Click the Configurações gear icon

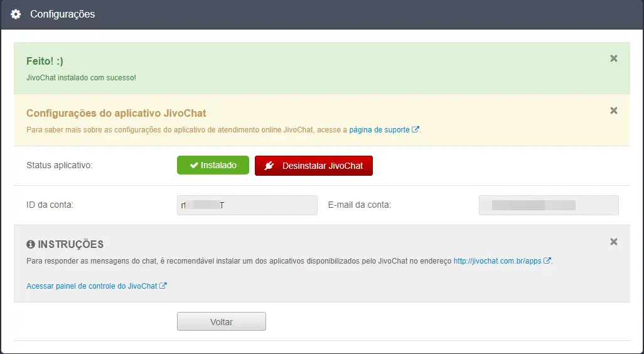[16, 14]
